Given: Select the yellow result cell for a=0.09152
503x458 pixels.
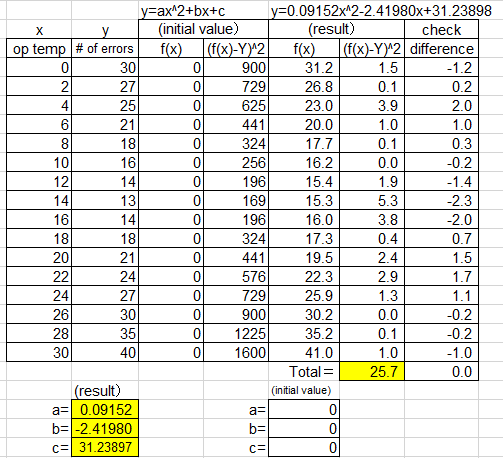Looking at the screenshot, I should (105, 409).
